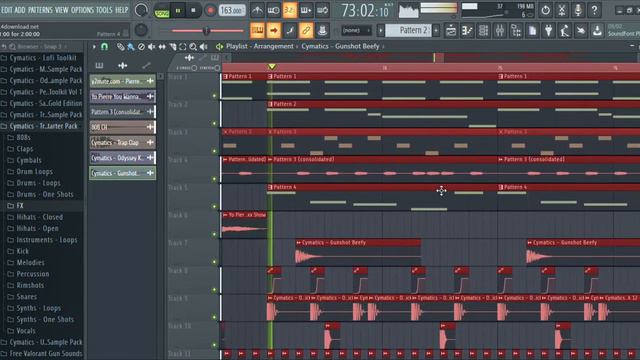Viewport: 640px width, 360px height.
Task: Open the plugin picker plug icon
Action: click(x=549, y=31)
